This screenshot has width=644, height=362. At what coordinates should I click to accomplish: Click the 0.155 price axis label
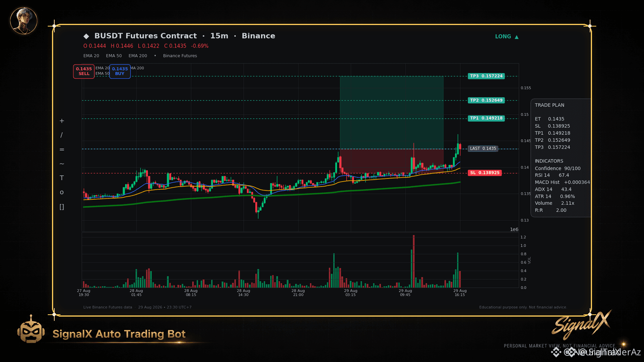[x=526, y=88]
